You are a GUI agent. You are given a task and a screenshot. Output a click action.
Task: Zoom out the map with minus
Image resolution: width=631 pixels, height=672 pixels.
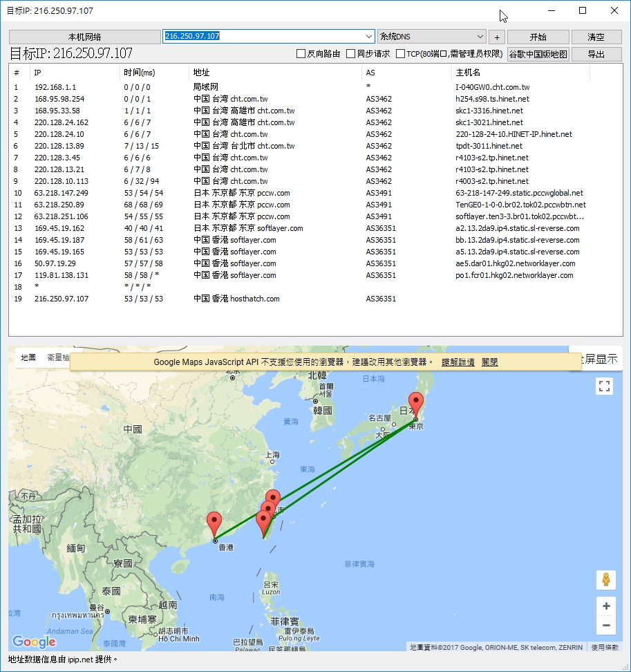[605, 625]
